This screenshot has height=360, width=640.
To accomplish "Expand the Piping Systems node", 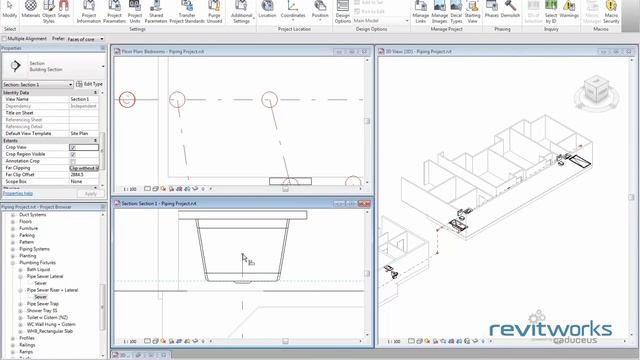I will 13,249.
